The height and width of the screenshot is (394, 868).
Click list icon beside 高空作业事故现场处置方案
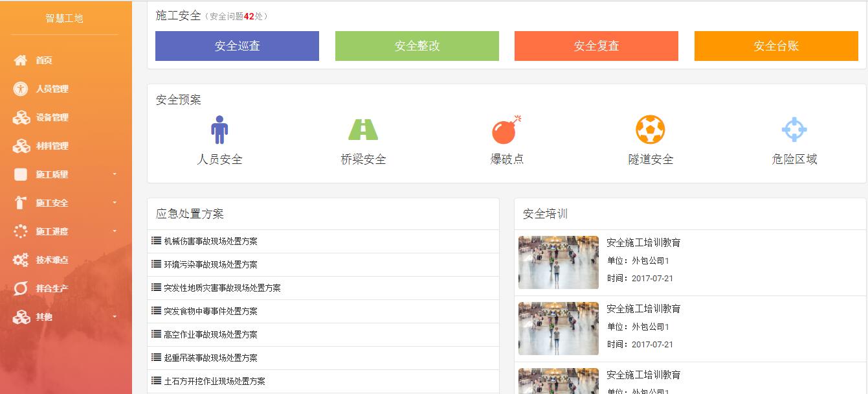tap(156, 334)
